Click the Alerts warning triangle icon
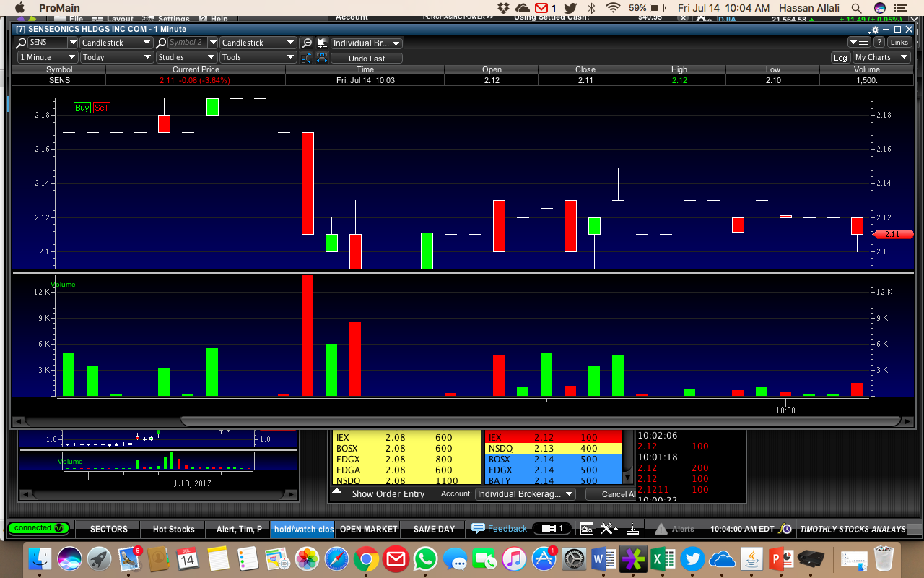 [x=661, y=529]
